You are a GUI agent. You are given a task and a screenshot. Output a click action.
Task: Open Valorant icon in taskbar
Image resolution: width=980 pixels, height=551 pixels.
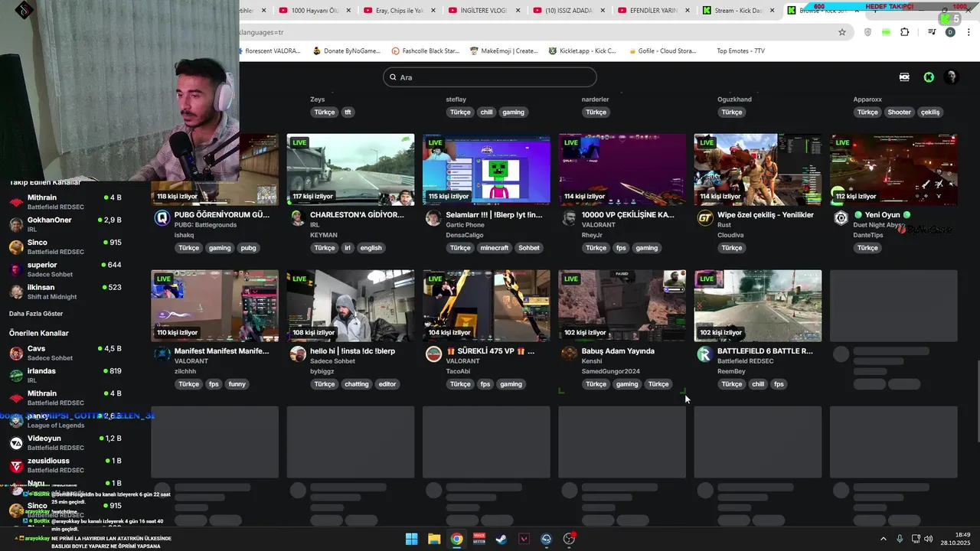click(524, 539)
